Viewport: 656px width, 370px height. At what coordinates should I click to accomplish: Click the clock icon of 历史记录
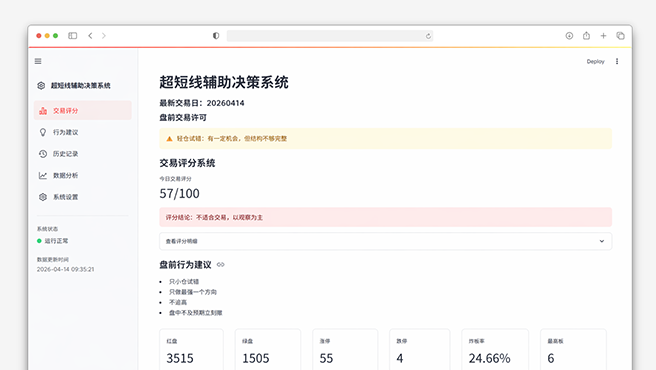[43, 154]
